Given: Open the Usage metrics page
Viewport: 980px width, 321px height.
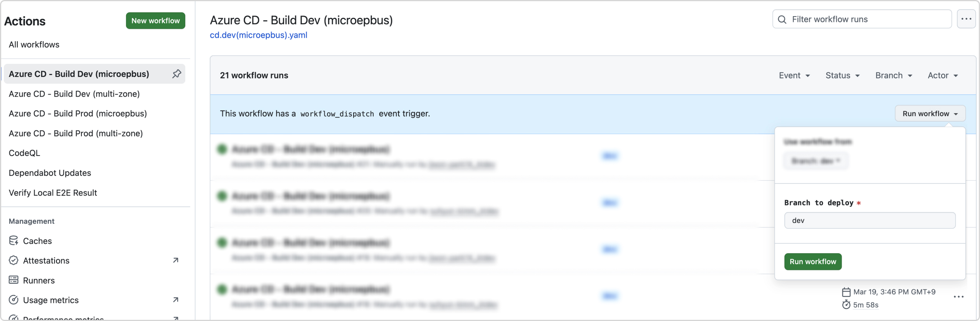Looking at the screenshot, I should [x=51, y=300].
